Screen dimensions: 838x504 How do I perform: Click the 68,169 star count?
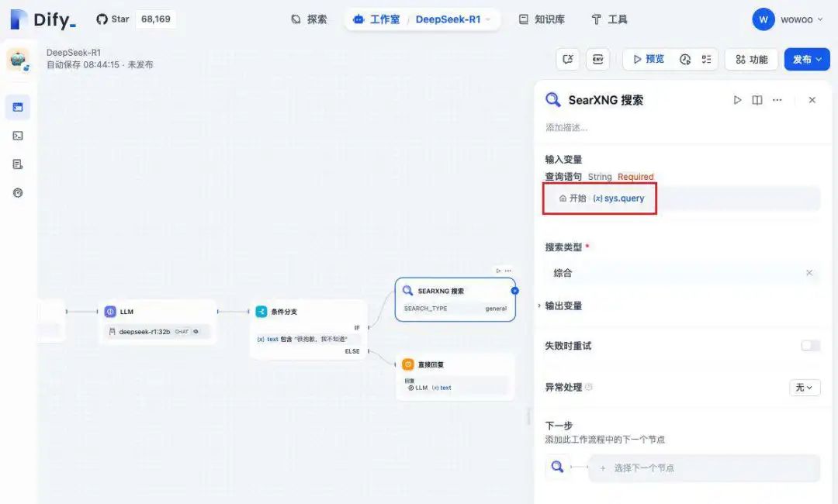point(155,19)
